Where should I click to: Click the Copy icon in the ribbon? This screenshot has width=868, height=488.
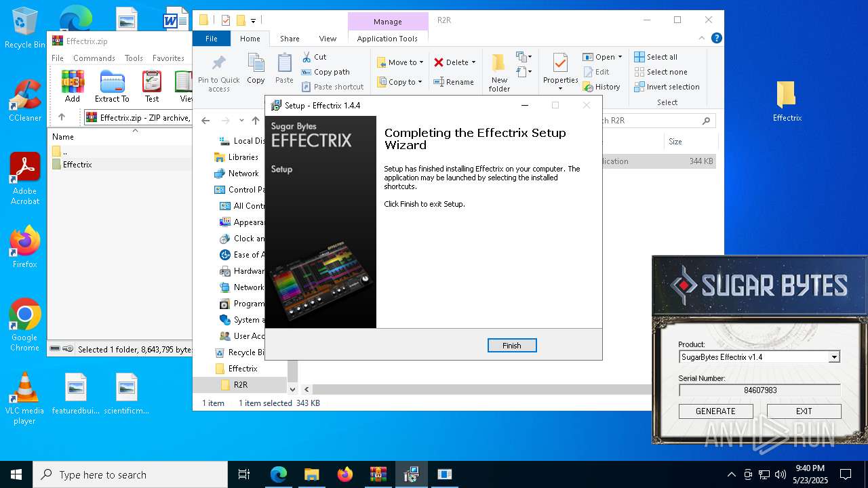point(256,68)
